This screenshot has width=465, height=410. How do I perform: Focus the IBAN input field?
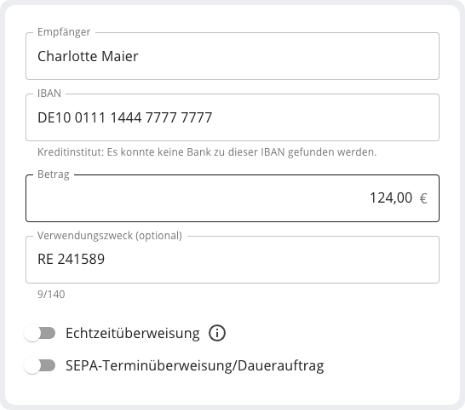(x=232, y=117)
